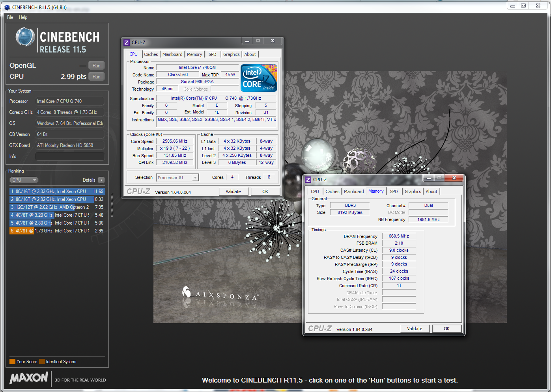Select ranking entry 8C/16T @ 3.33 GHz Xeon
551x392 pixels.
(57, 191)
